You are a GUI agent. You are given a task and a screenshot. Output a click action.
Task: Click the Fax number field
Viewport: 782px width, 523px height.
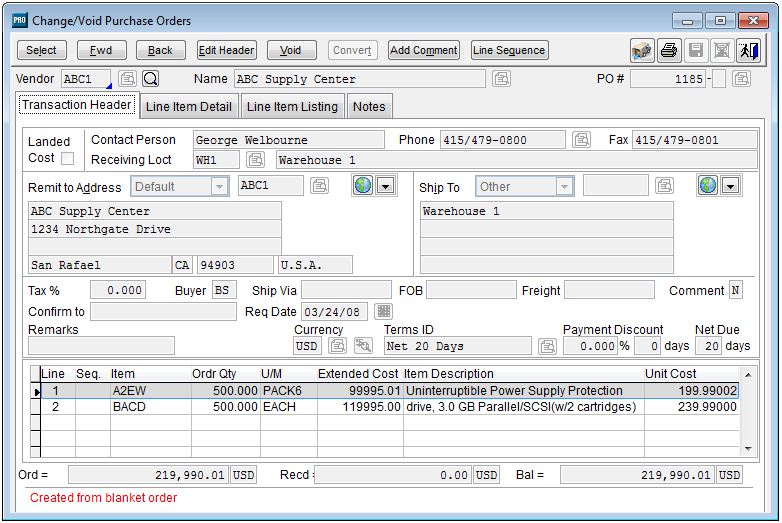point(695,140)
